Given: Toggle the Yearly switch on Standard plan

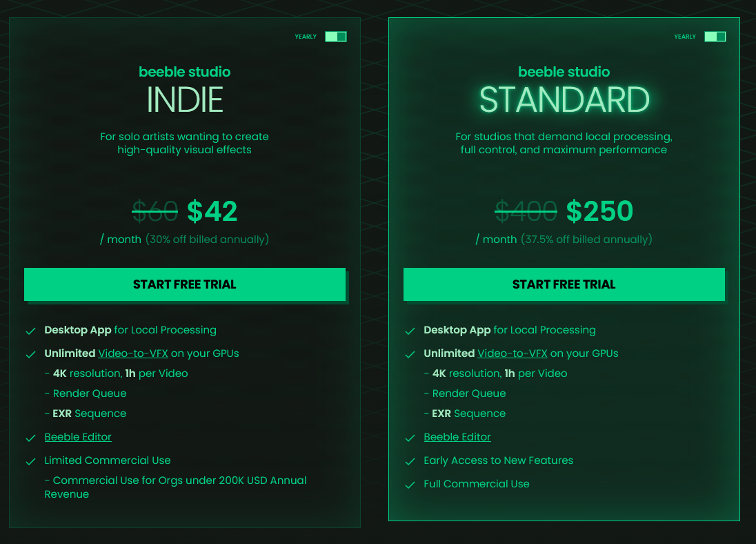Looking at the screenshot, I should pyautogui.click(x=715, y=37).
